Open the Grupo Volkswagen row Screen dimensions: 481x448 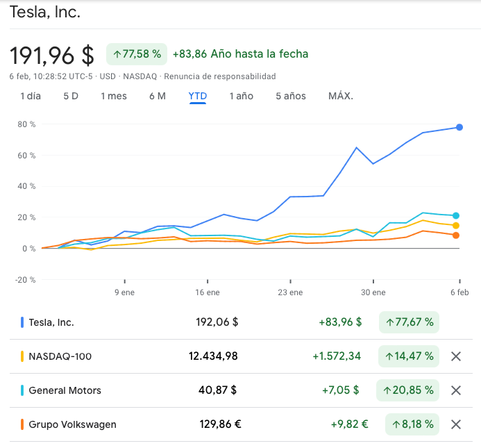click(x=73, y=424)
